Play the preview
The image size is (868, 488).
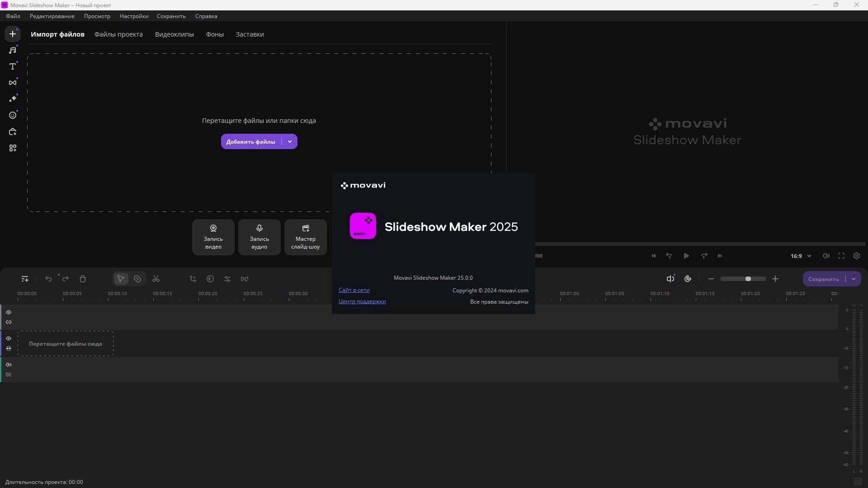tap(686, 256)
